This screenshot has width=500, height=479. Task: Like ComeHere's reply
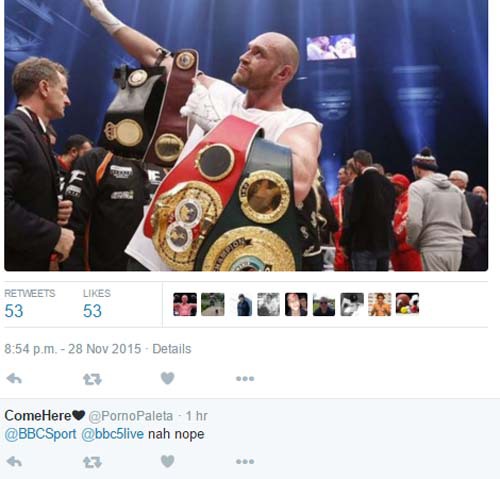168,461
